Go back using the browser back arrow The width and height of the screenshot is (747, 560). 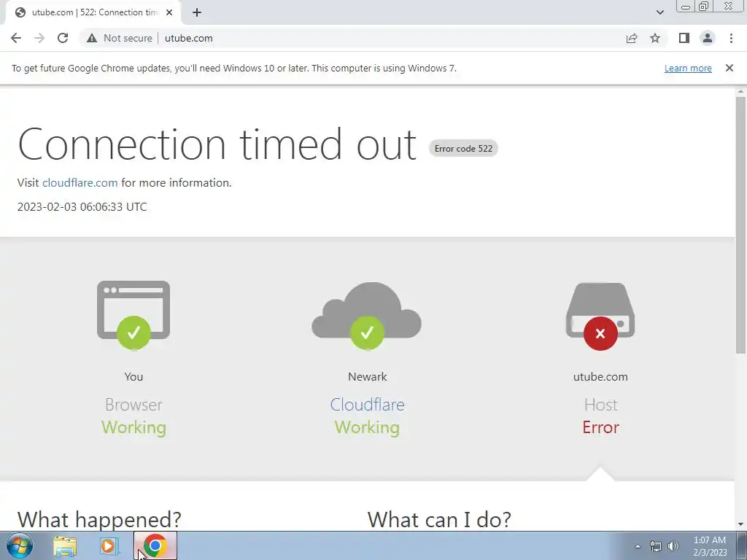point(16,38)
